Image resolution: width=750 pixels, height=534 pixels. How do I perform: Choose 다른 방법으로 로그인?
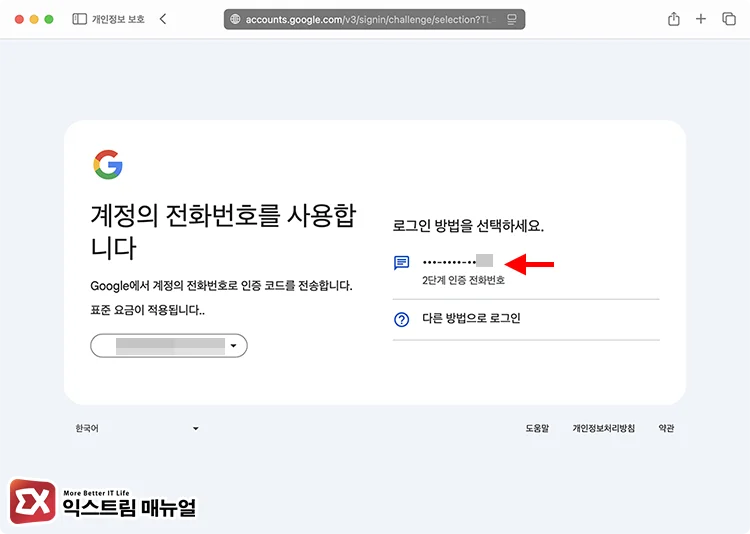tap(526, 319)
